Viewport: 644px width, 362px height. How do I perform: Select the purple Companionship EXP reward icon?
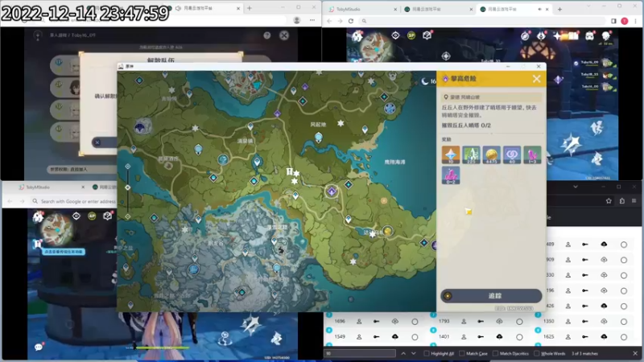[512, 154]
